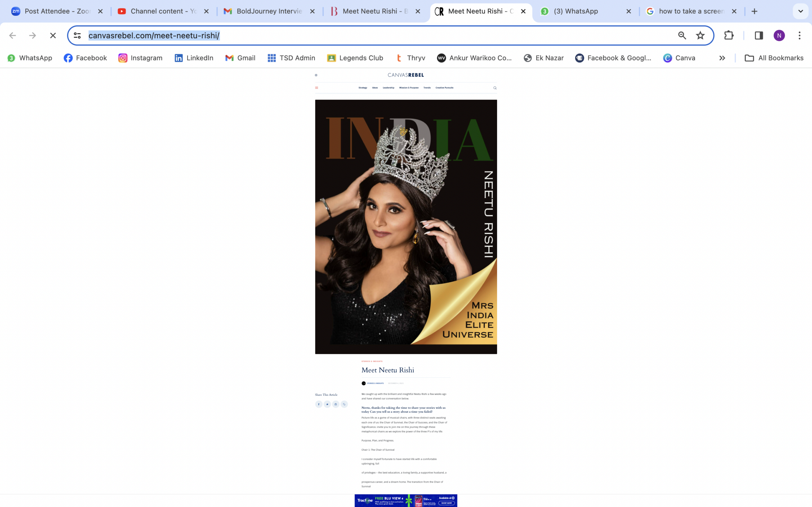Stop page loading with X button

point(53,35)
